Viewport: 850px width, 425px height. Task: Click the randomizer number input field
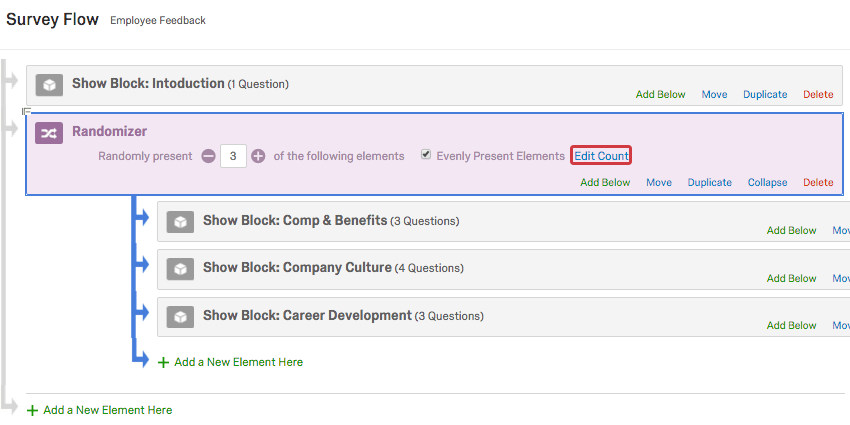point(233,156)
